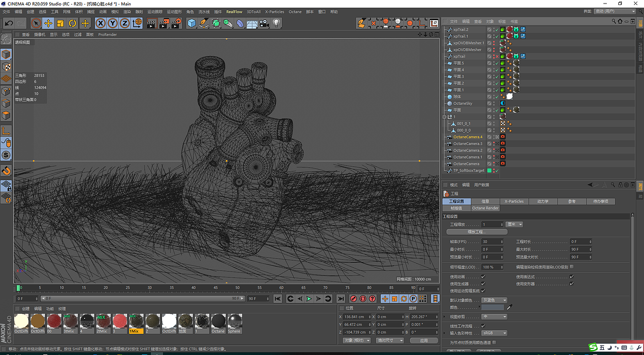The height and width of the screenshot is (355, 644).
Task: Select the OctaneCamera.4 object
Action: click(467, 137)
